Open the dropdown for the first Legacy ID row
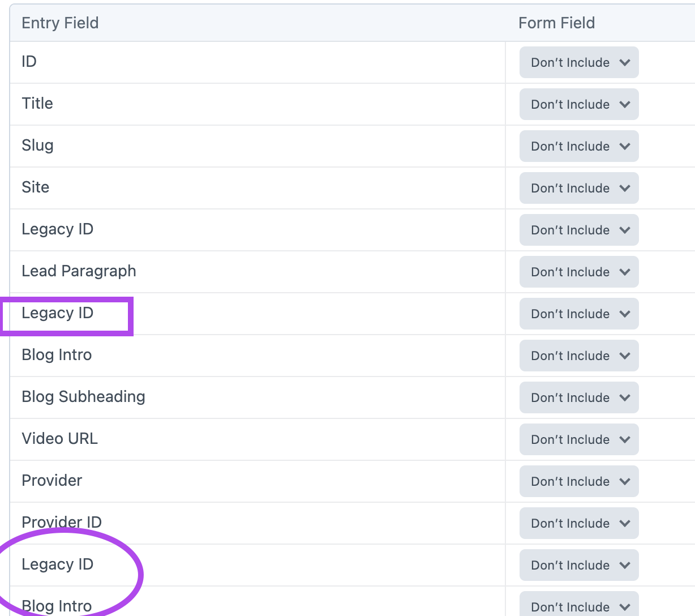This screenshot has height=616, width=695. click(x=578, y=230)
